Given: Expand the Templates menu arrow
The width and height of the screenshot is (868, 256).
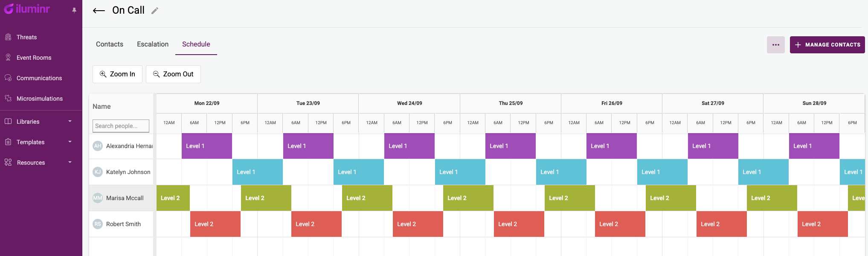Looking at the screenshot, I should 70,142.
